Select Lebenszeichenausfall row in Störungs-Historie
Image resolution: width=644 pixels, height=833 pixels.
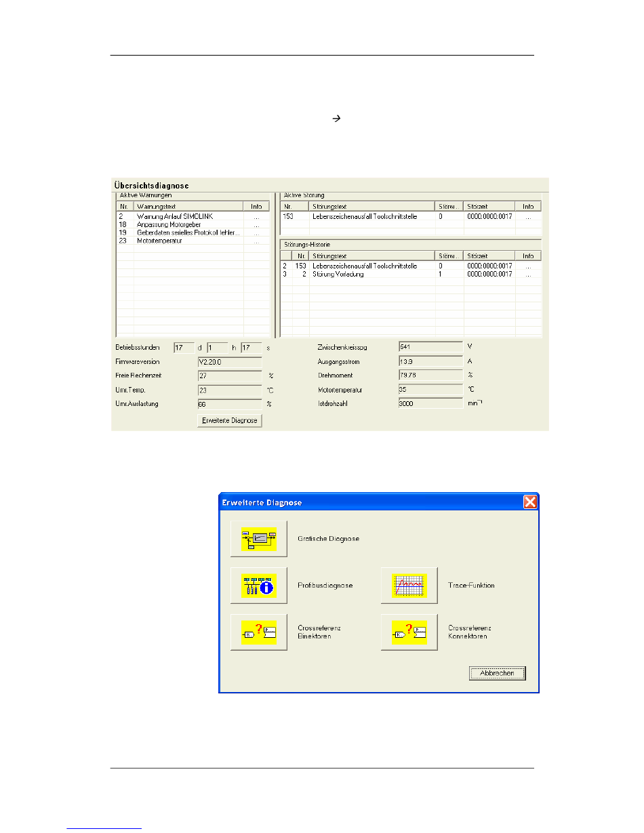(411, 266)
